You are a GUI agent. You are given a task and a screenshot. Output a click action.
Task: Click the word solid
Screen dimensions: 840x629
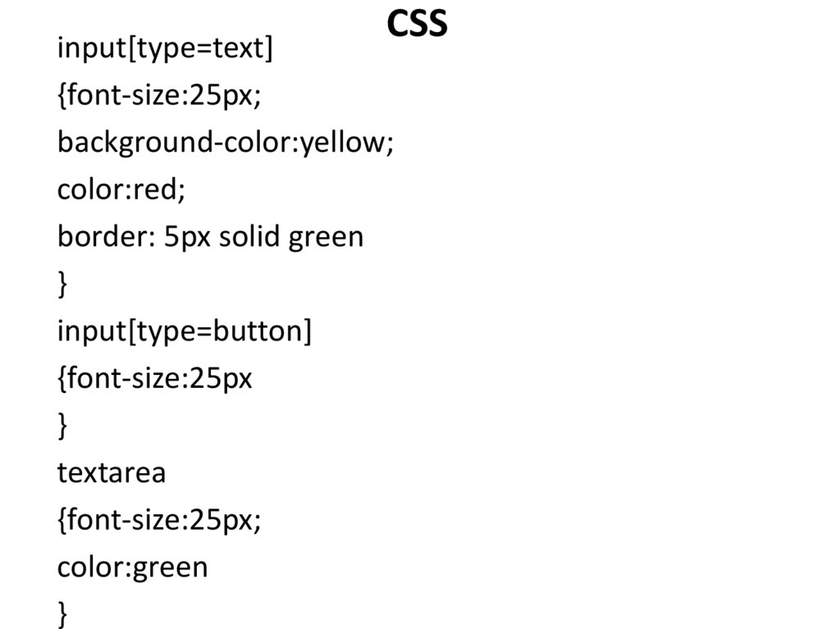click(x=248, y=238)
